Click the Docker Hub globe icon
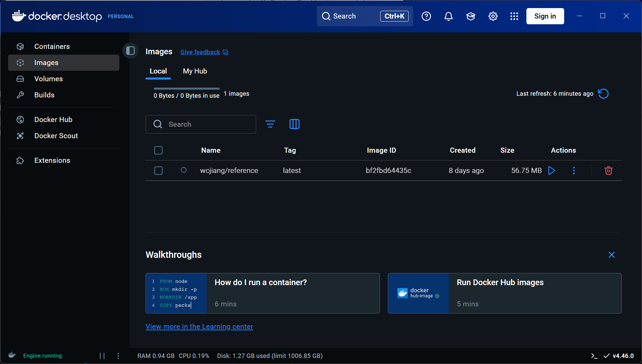This screenshot has height=364, width=642. click(20, 120)
